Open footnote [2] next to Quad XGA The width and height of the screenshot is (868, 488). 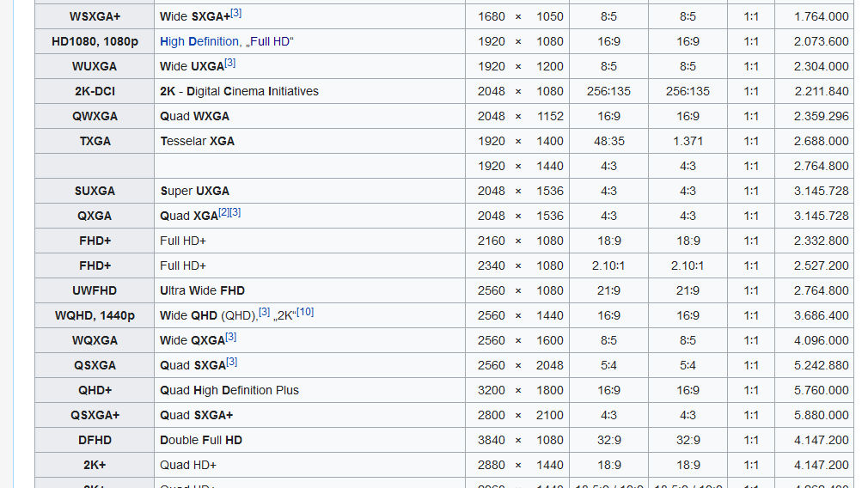[x=223, y=212]
